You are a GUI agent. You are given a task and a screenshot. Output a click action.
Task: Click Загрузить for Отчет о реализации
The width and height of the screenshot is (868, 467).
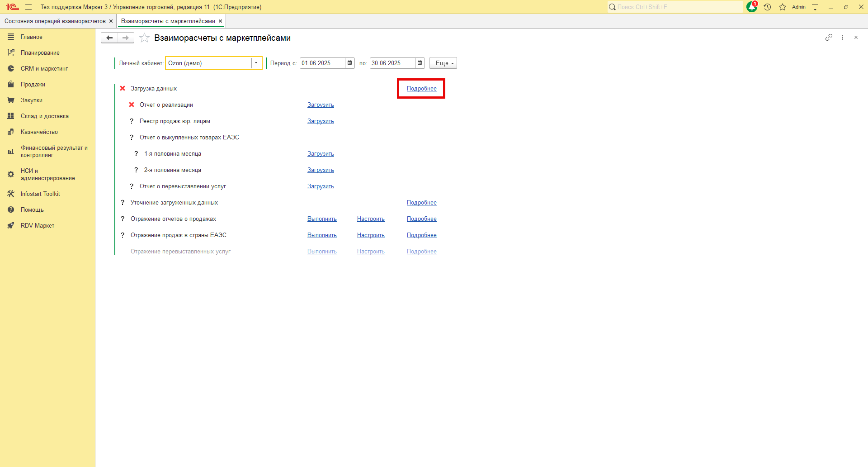[x=321, y=105]
